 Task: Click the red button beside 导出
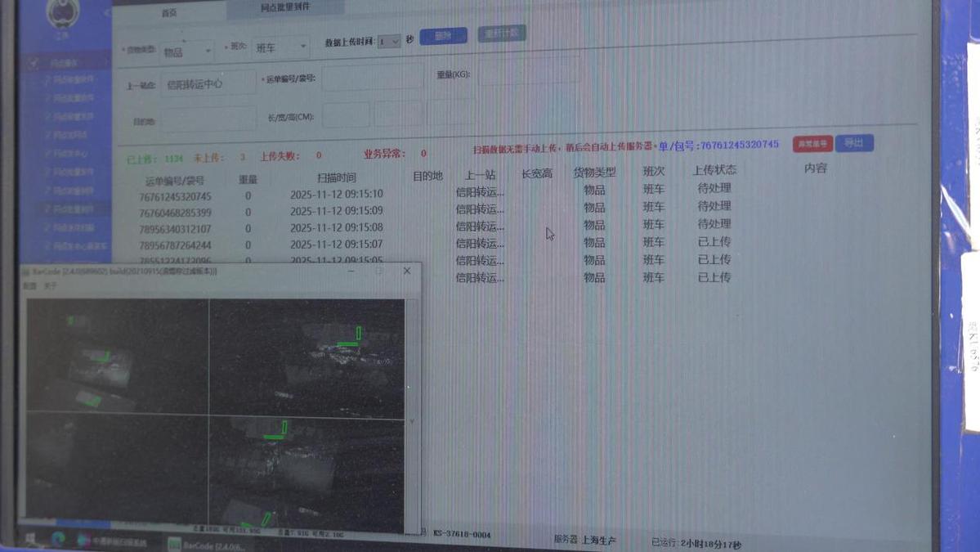click(x=812, y=144)
